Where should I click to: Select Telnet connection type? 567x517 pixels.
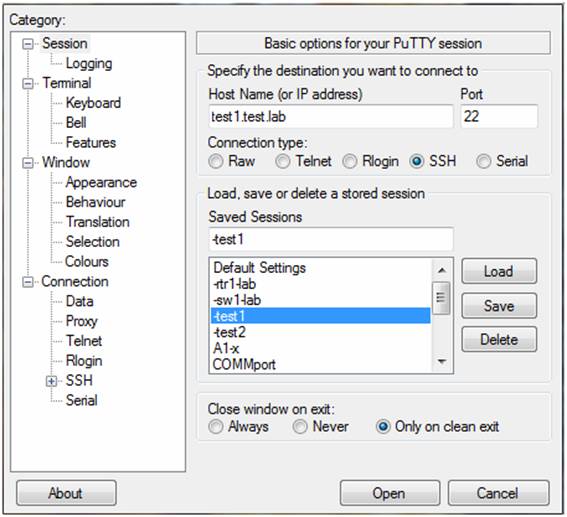(x=283, y=161)
